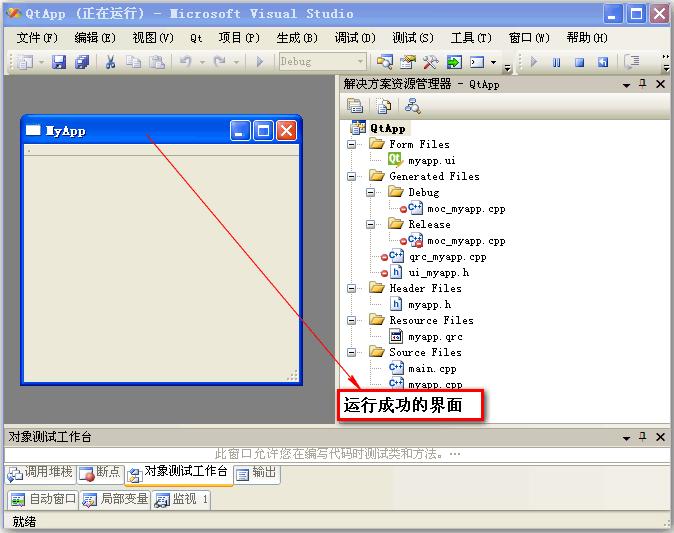Collapse the Release subfolder
This screenshot has height=533, width=674.
point(371,224)
